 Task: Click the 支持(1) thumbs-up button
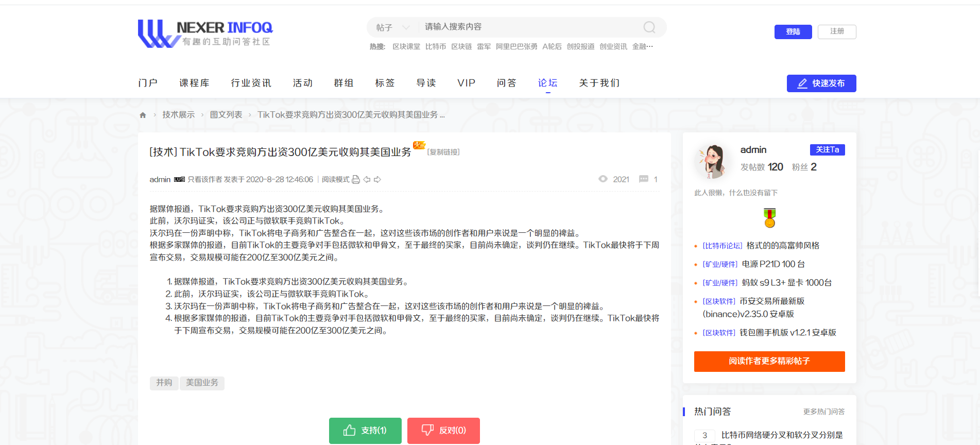[365, 431]
